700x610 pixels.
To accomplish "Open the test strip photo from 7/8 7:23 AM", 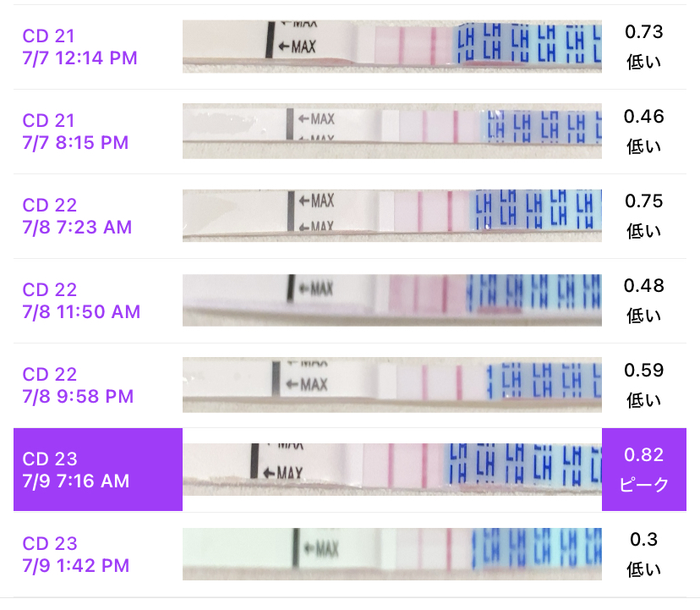I will [x=392, y=216].
